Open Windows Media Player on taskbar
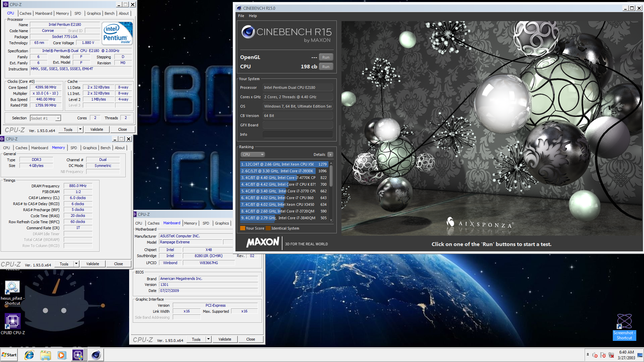 click(x=61, y=355)
